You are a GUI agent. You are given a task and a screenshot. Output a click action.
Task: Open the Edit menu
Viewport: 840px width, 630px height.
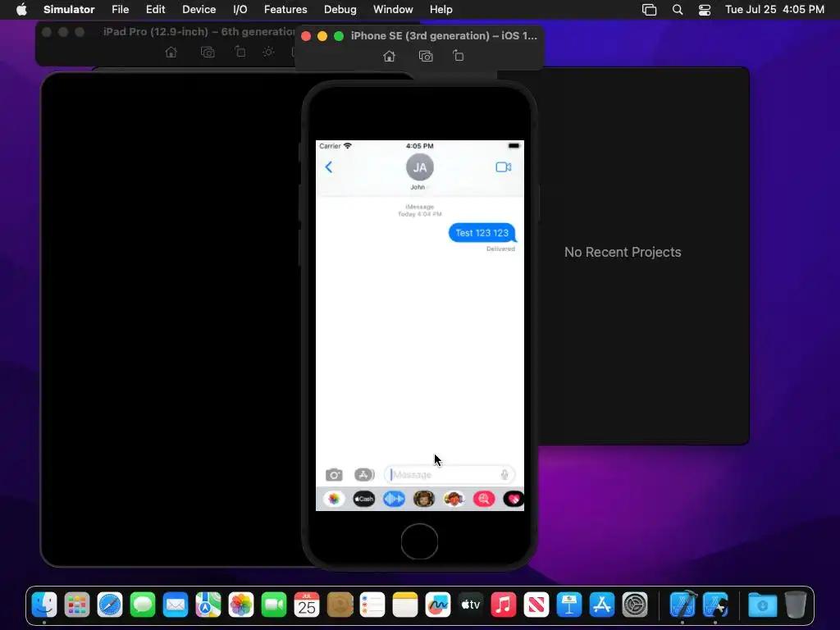tap(155, 10)
